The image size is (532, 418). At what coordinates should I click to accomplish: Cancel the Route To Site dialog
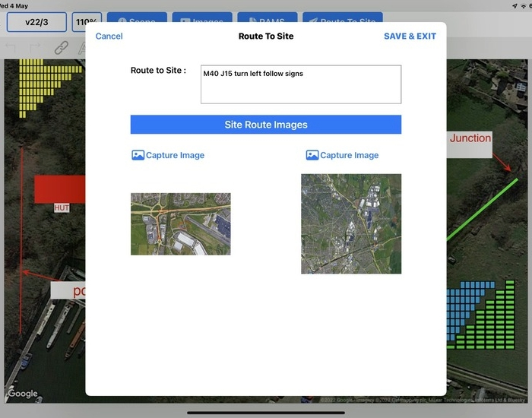click(109, 36)
